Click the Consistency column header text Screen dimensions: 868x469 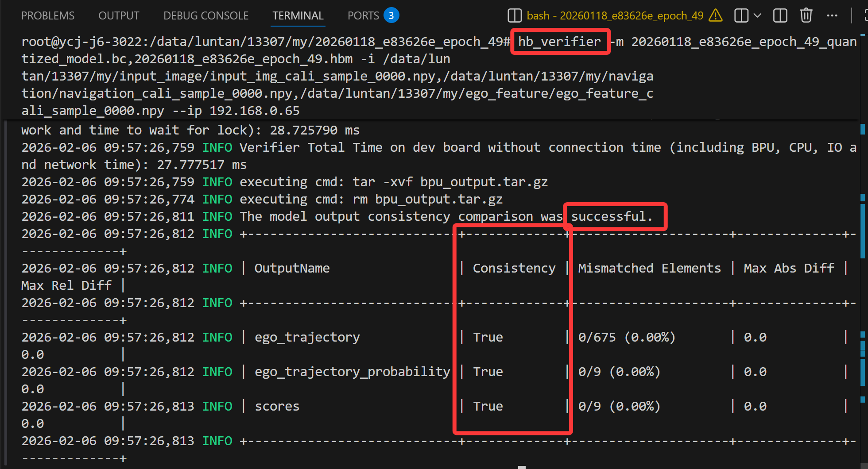514,268
